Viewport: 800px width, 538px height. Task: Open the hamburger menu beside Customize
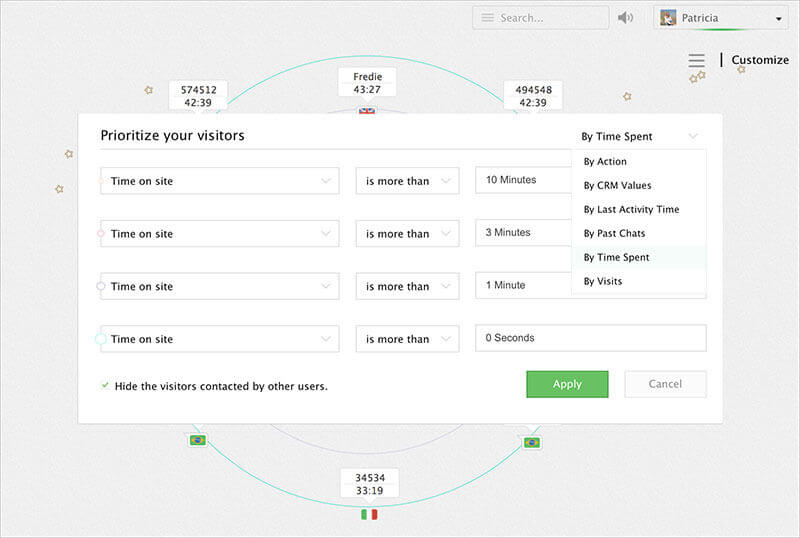click(x=696, y=60)
